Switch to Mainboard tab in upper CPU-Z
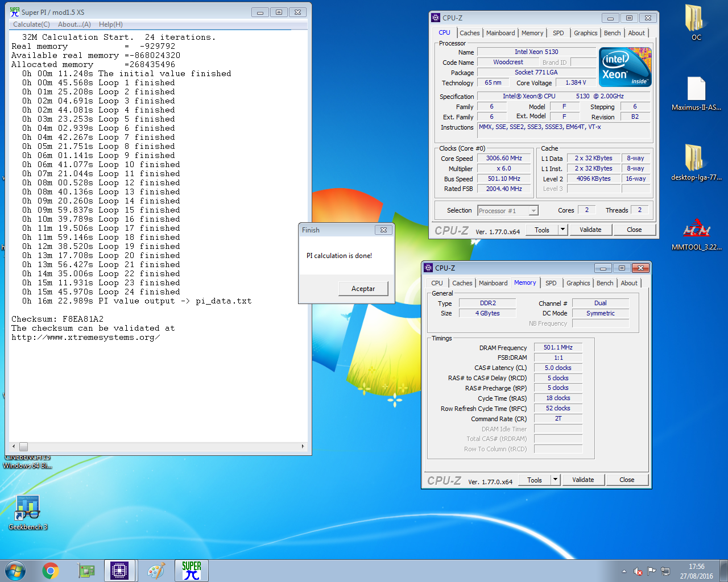Image resolution: width=728 pixels, height=582 pixels. [x=500, y=33]
